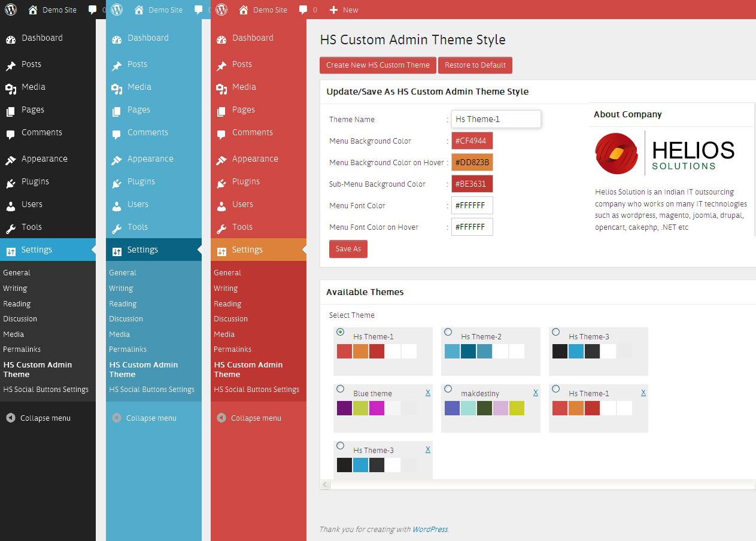Click the Dashboard gauge icon in the black sidebar
Viewport: 756px width, 541px height.
[x=11, y=39]
